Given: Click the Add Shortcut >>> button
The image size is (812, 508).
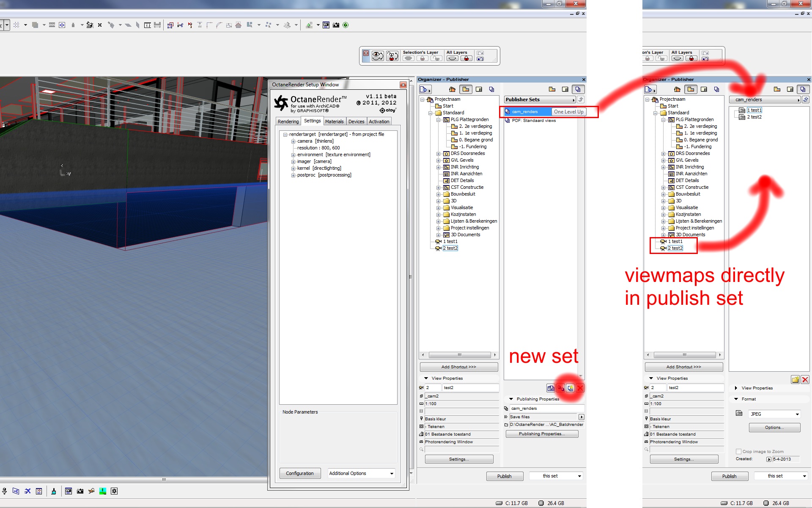Looking at the screenshot, I should 458,367.
